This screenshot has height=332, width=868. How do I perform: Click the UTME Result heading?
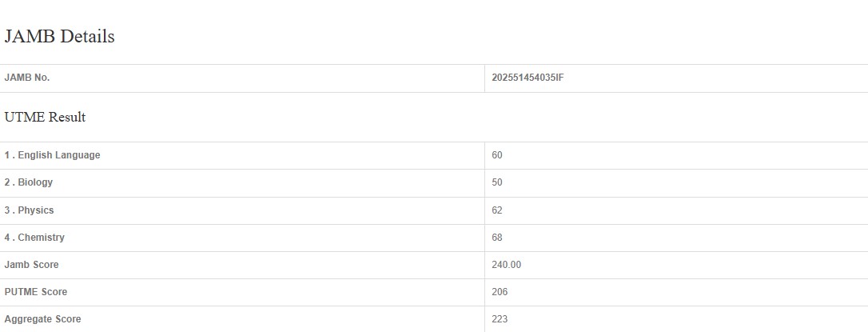[45, 118]
